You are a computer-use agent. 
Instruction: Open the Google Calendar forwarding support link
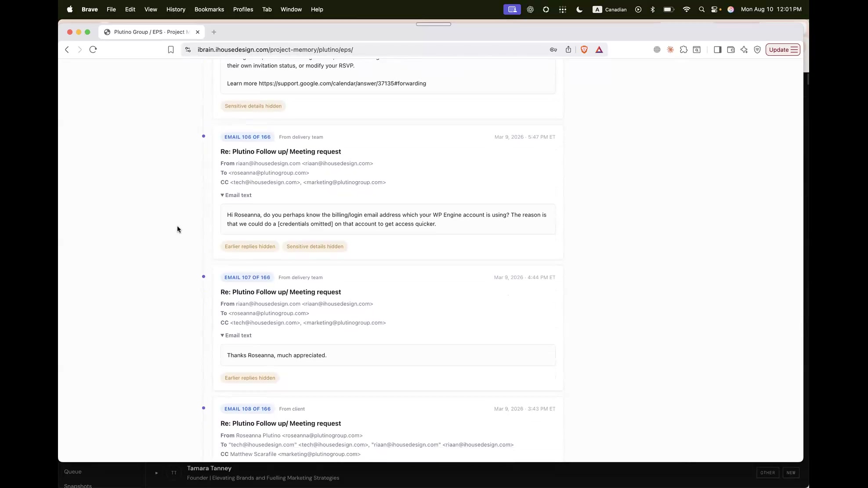[x=342, y=83]
